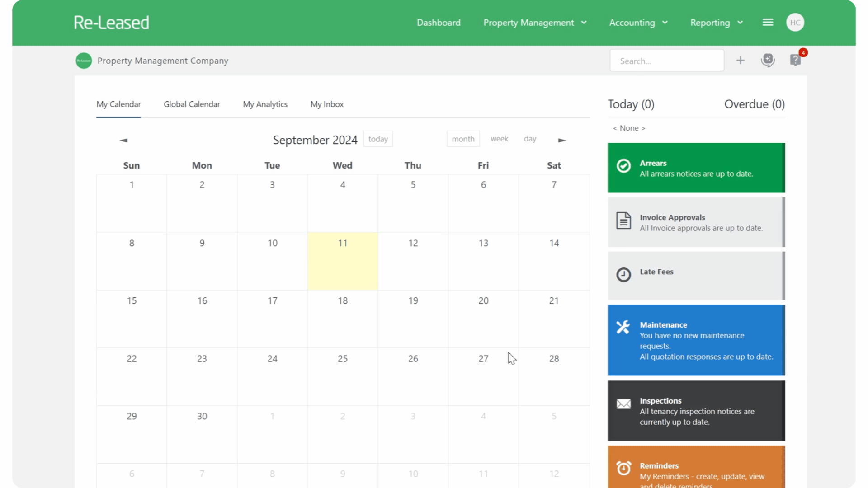Click the Invoice Approvals document icon
Screen dimensions: 868x488
pos(623,221)
